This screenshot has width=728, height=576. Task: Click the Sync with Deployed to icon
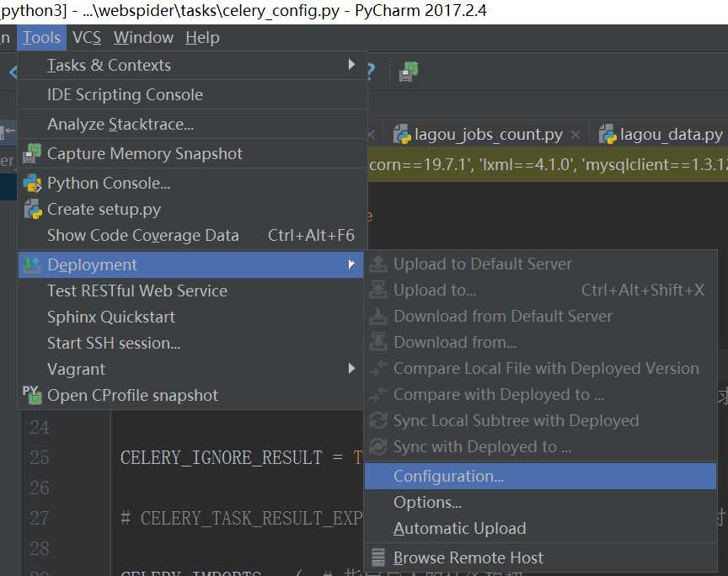[x=378, y=446]
